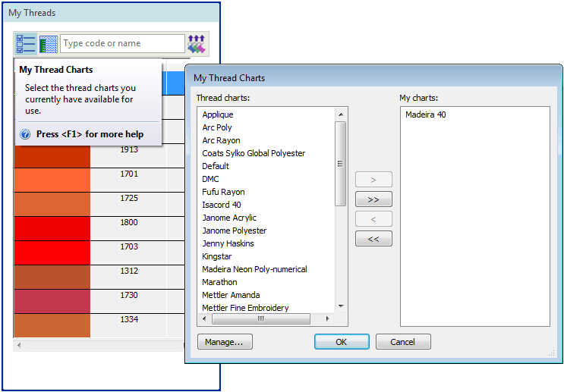Image resolution: width=564 pixels, height=392 pixels.
Task: Click the red swatch for thread 1800
Action: [x=52, y=228]
